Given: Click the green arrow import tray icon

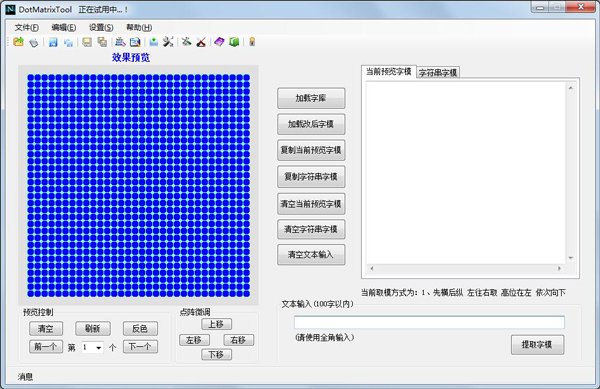Looking at the screenshot, I should point(153,42).
